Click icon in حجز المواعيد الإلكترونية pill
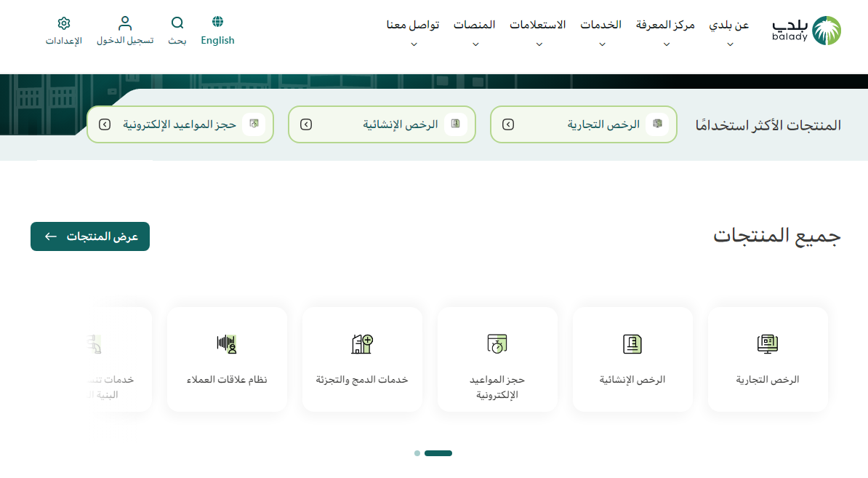868x478 pixels. point(254,124)
